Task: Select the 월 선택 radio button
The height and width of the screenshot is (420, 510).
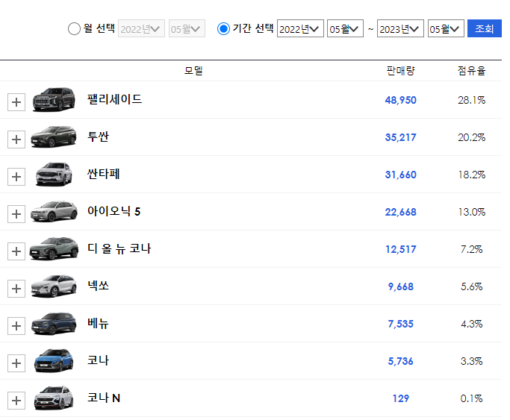Action: 74,28
